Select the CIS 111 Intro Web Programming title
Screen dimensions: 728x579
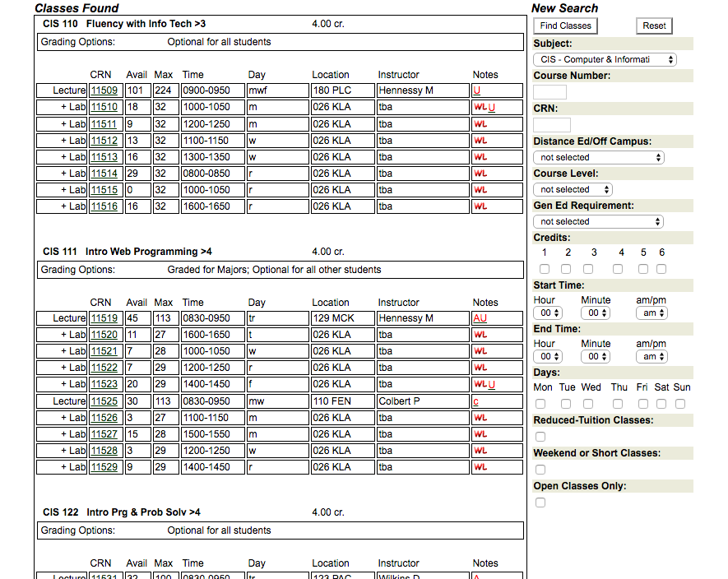coord(128,252)
